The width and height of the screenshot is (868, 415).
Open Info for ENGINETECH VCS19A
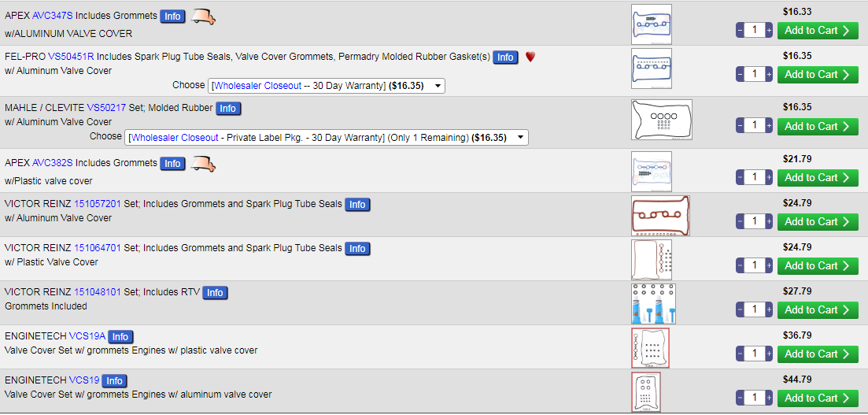(x=120, y=336)
